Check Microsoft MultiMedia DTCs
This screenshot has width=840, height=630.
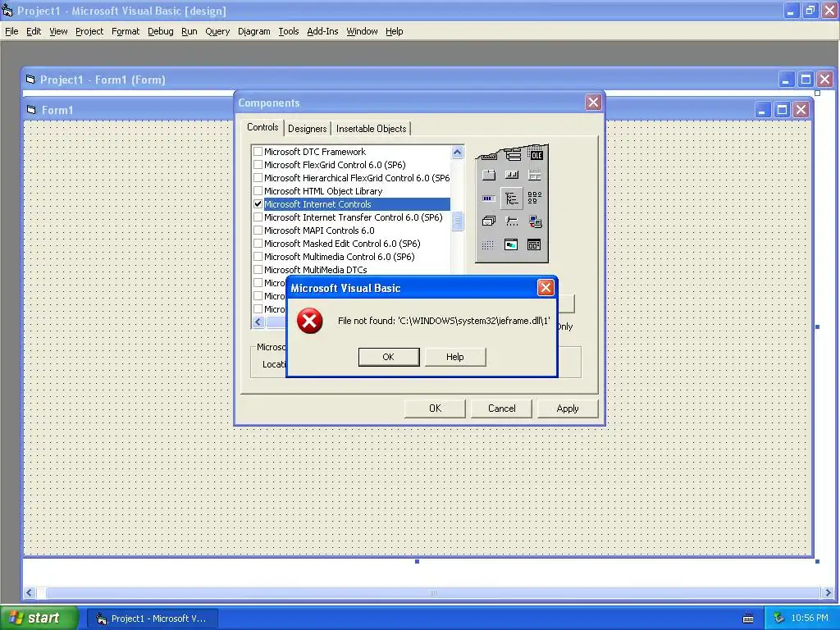pyautogui.click(x=258, y=269)
